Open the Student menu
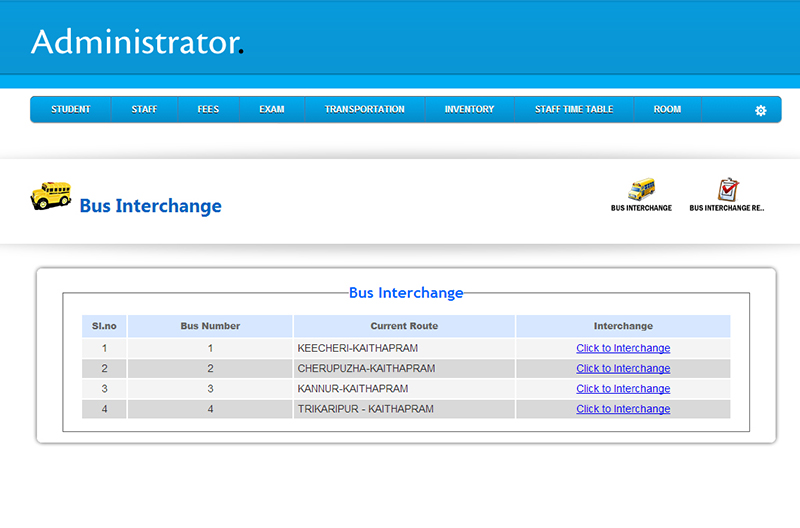Screen dimensions: 800x528 (71, 109)
